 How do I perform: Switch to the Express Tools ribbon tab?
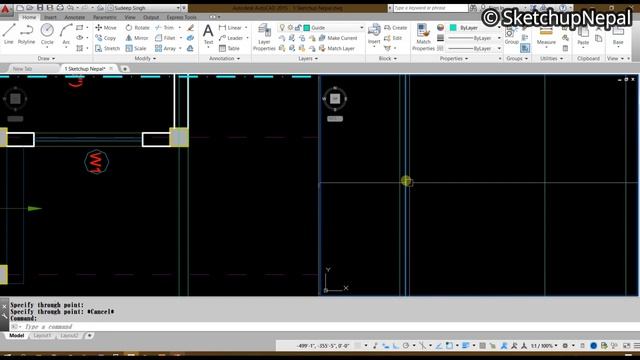point(181,17)
